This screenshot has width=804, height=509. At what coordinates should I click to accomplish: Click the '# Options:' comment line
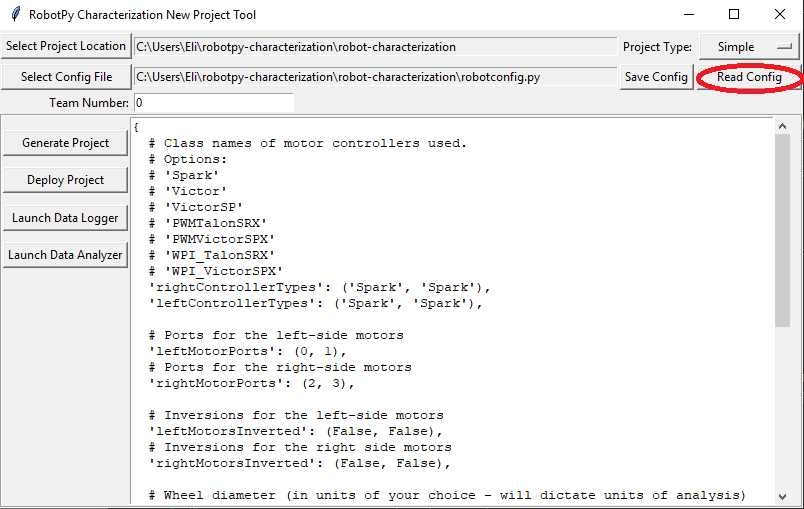(188, 159)
